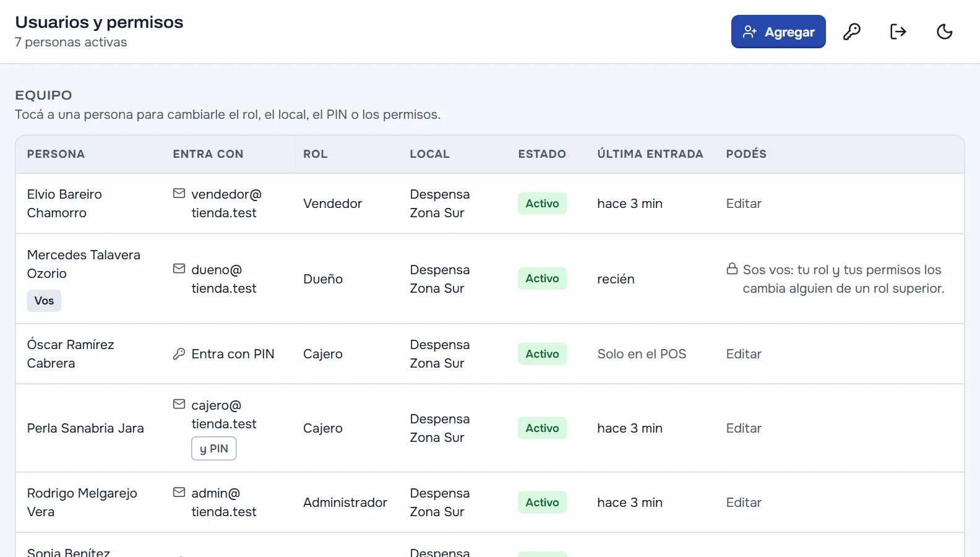Click the key icon beside Entra con PIN

point(179,354)
